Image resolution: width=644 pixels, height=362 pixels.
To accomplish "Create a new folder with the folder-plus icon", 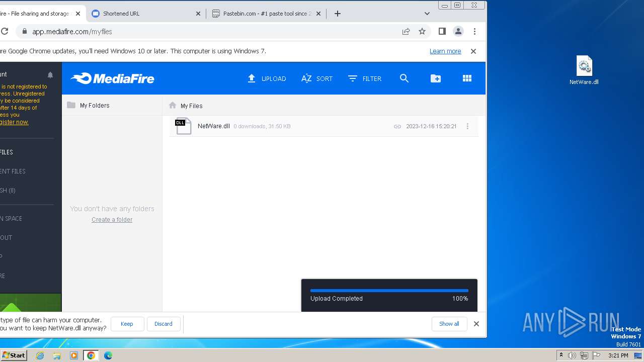I will tap(436, 78).
